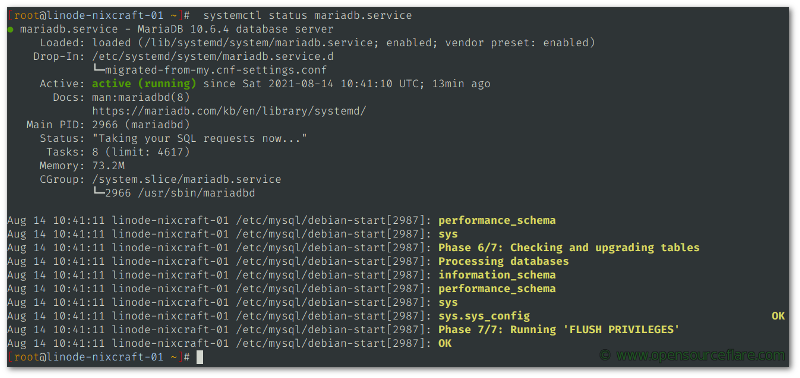This screenshot has height=378, width=800.
Task: Click the root@linode-nixcraft-01 prompt on the top line
Action: (x=99, y=15)
